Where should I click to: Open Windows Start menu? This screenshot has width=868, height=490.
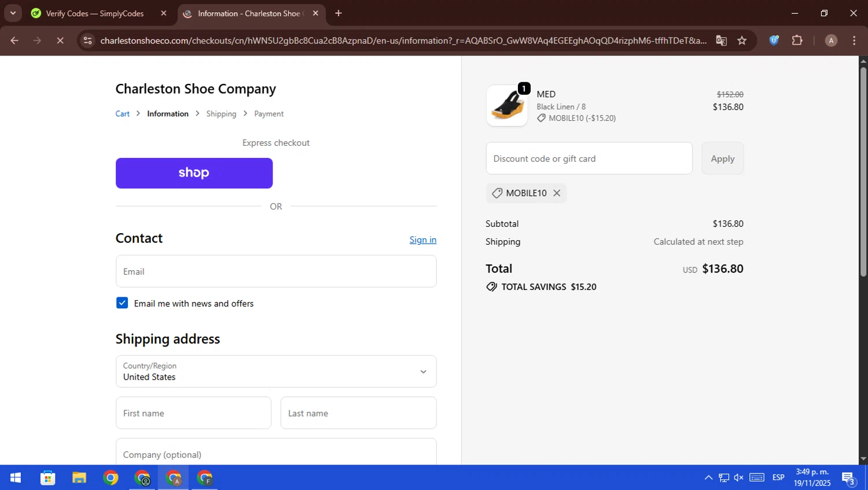click(16, 478)
